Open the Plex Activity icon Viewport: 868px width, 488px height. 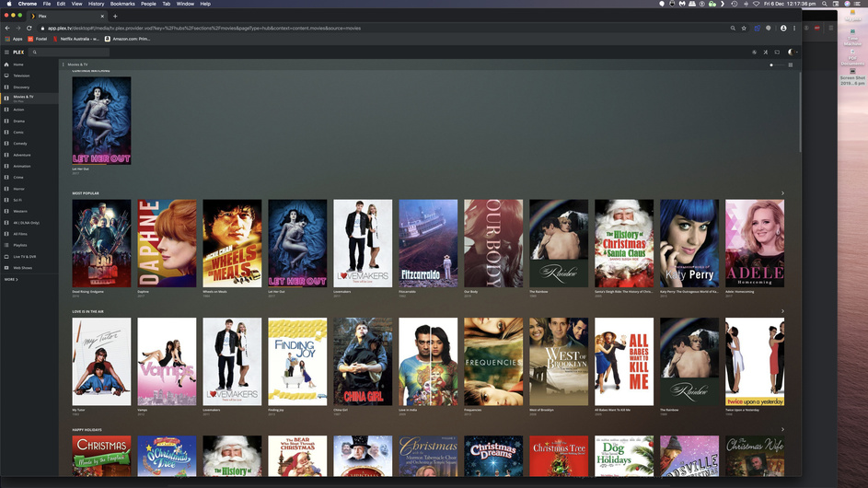click(754, 52)
